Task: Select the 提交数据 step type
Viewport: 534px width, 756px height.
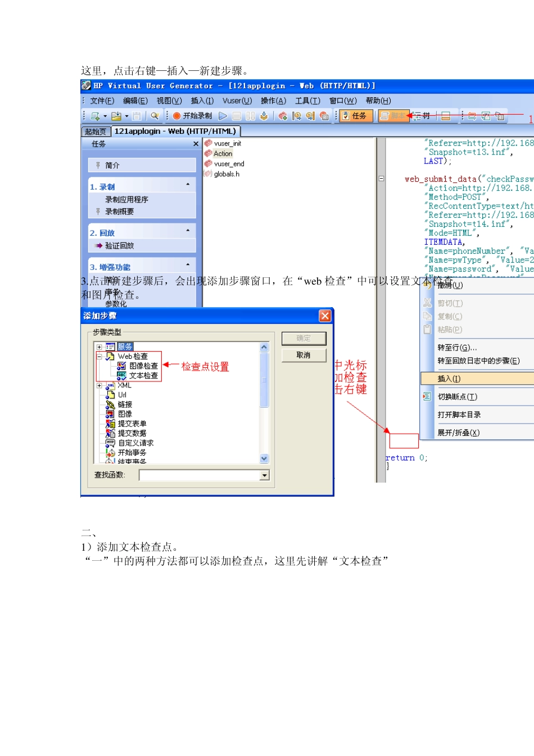Action: click(132, 433)
